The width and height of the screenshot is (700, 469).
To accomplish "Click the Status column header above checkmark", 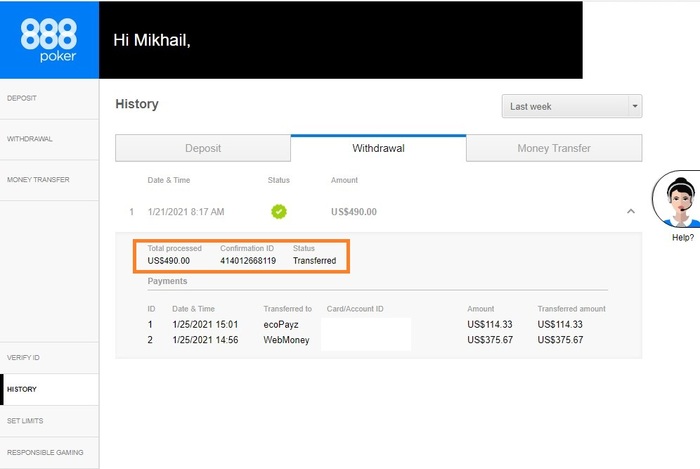I will pyautogui.click(x=279, y=180).
